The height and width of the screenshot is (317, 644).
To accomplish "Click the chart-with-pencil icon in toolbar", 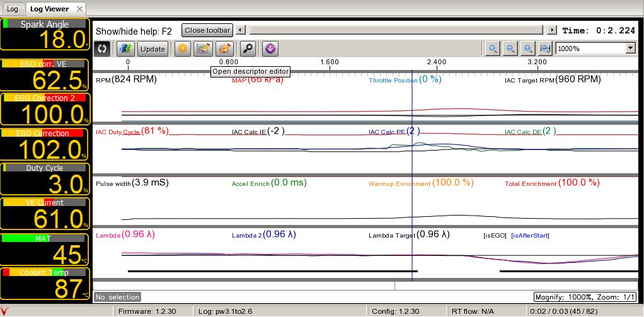I will click(x=204, y=49).
